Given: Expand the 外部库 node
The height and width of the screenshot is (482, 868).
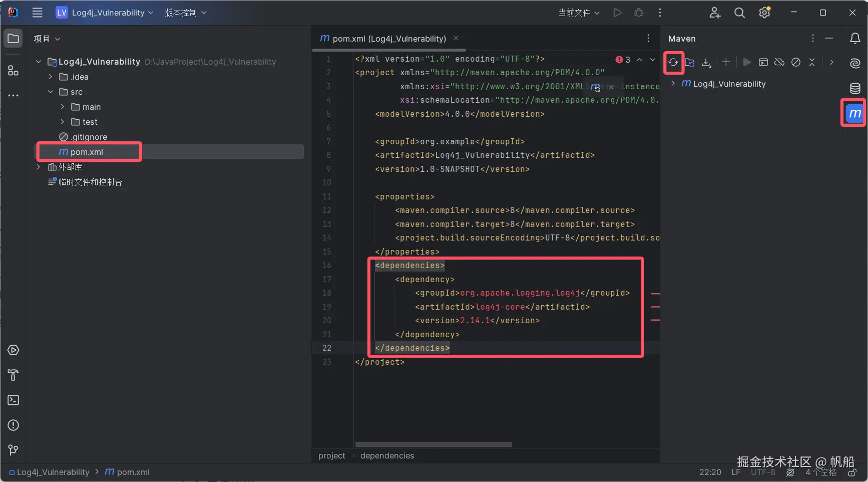Looking at the screenshot, I should coord(39,167).
